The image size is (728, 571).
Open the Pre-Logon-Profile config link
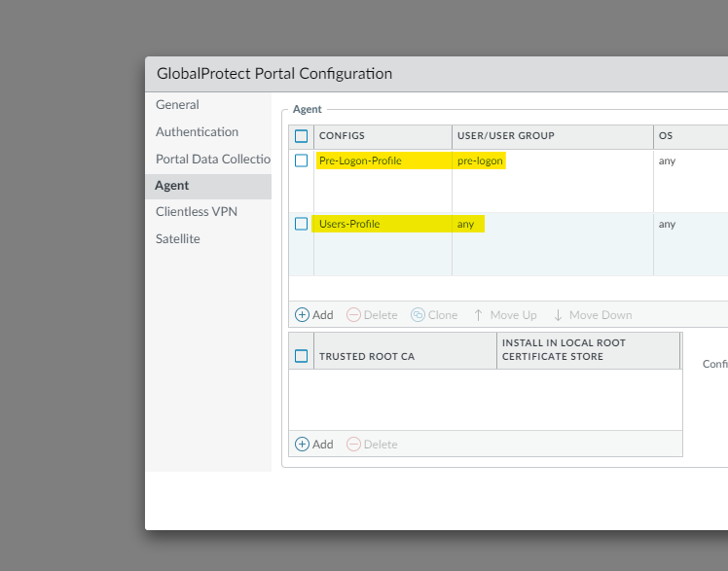360,161
